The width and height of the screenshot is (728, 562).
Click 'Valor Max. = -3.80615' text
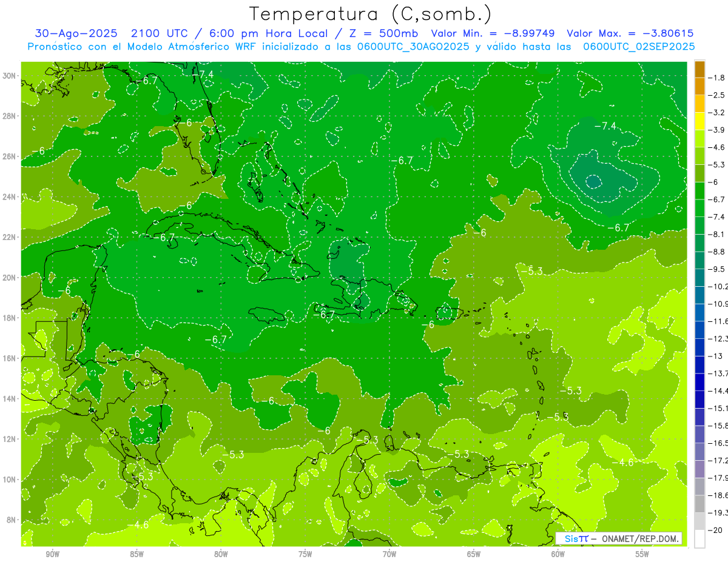pyautogui.click(x=630, y=33)
